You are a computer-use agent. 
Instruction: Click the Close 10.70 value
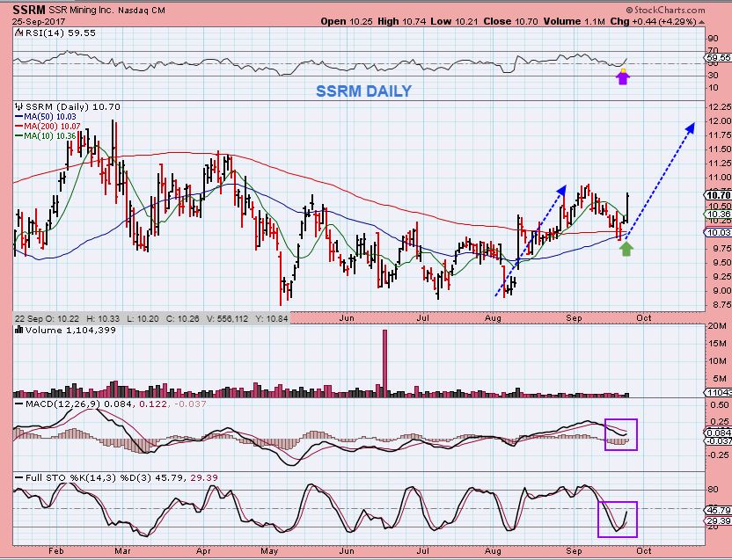510,21
